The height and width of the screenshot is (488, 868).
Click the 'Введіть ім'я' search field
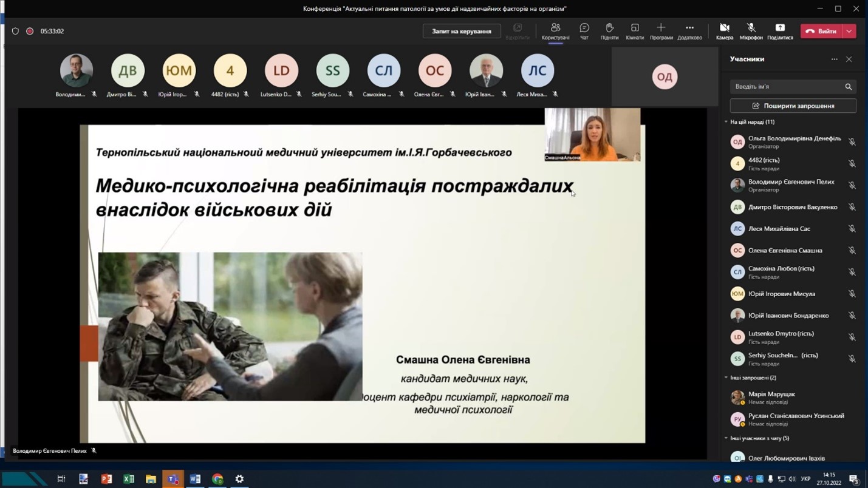coord(786,87)
